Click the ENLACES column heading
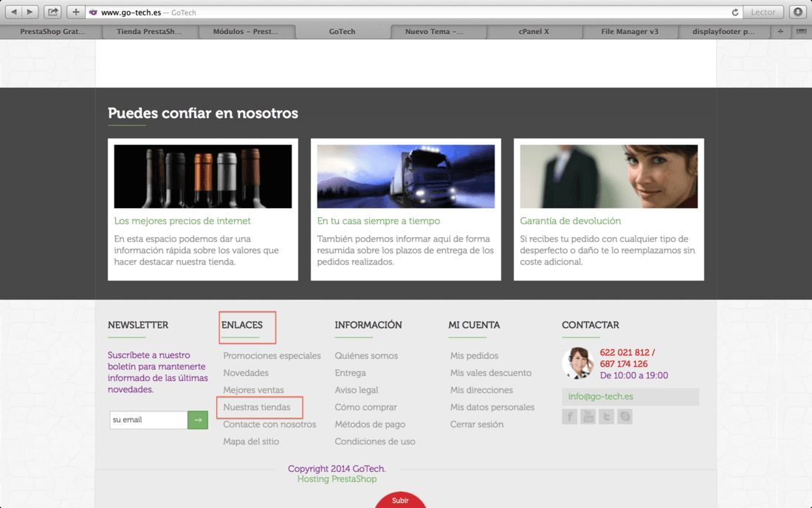Viewport: 812px width, 508px height. tap(242, 325)
